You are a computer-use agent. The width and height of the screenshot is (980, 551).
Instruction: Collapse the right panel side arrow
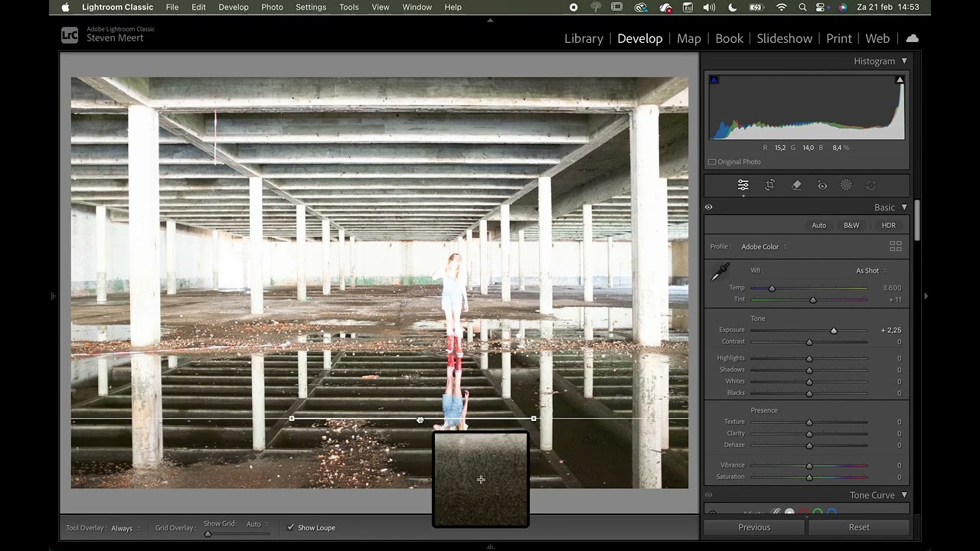[x=926, y=295]
